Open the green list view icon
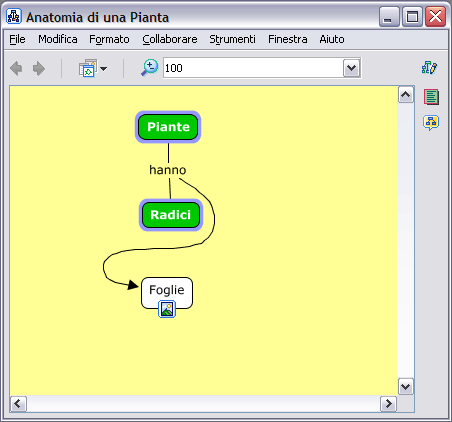This screenshot has width=452, height=422. [x=431, y=97]
